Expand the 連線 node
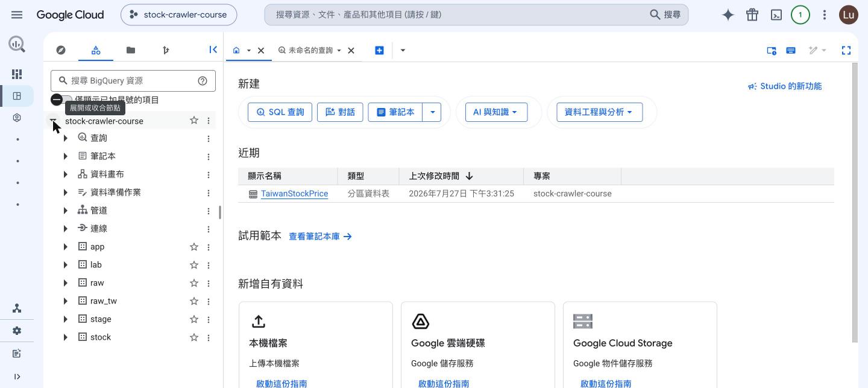Screen dimensions: 868x388 point(65,229)
